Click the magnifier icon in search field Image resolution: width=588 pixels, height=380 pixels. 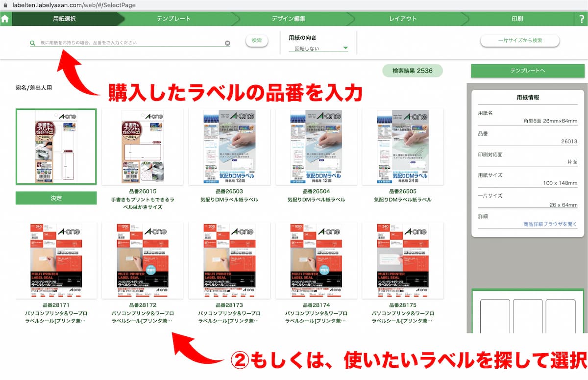[32, 43]
